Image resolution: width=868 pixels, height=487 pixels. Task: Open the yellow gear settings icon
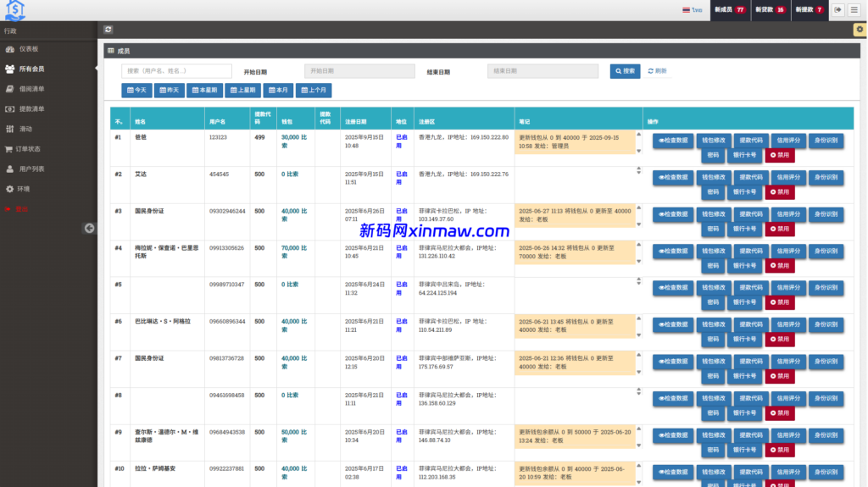859,30
